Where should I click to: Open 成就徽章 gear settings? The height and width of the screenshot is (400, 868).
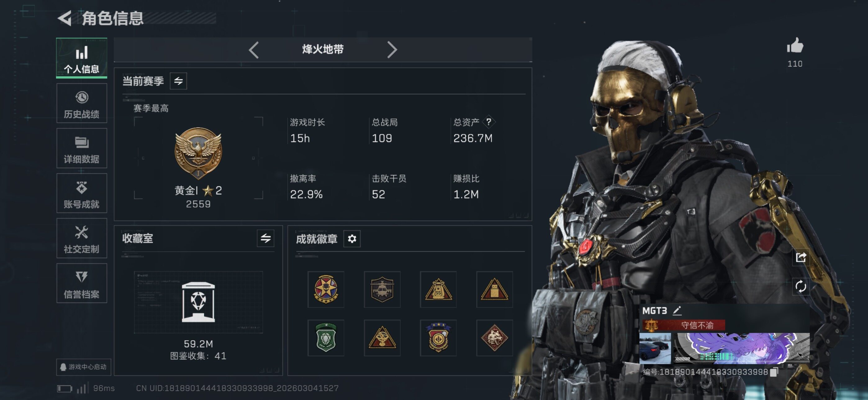352,239
